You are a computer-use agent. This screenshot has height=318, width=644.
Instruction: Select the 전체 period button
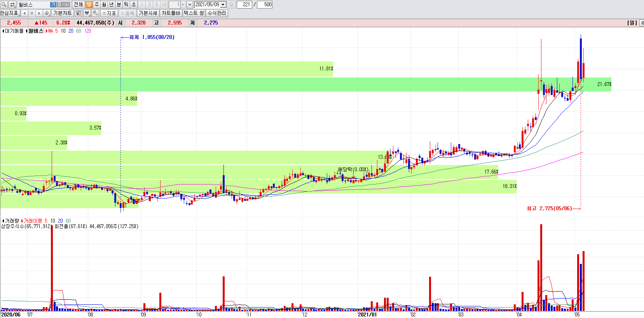pos(78,5)
